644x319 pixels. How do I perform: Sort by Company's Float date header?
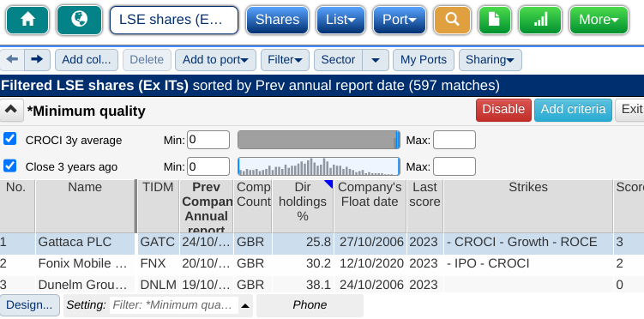click(370, 206)
